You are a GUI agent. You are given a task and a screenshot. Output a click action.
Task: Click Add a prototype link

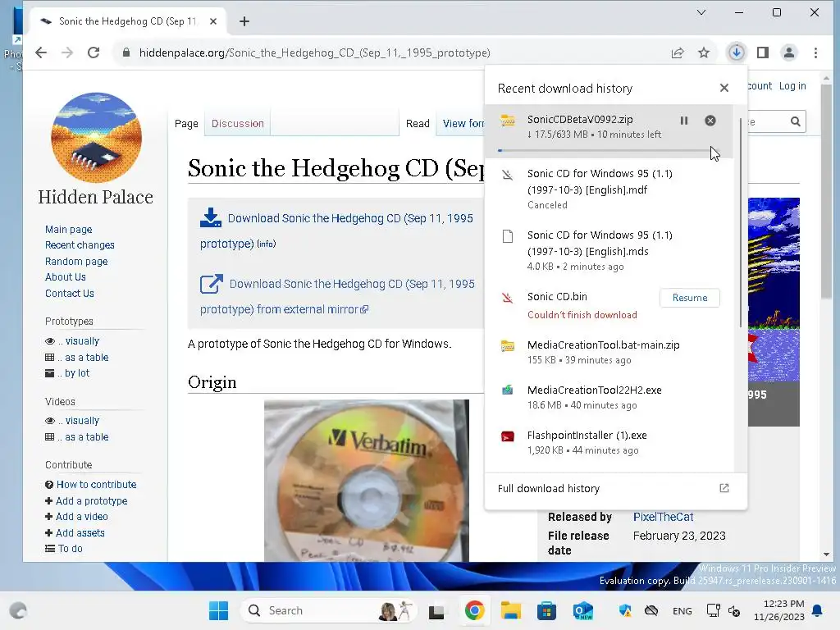coord(92,501)
